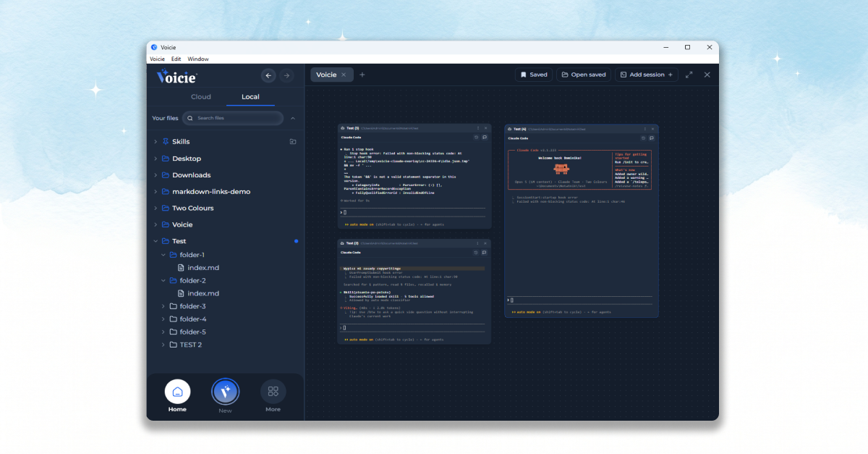Open the more options menu of Test (2) session
This screenshot has height=454, width=868.
[477, 243]
